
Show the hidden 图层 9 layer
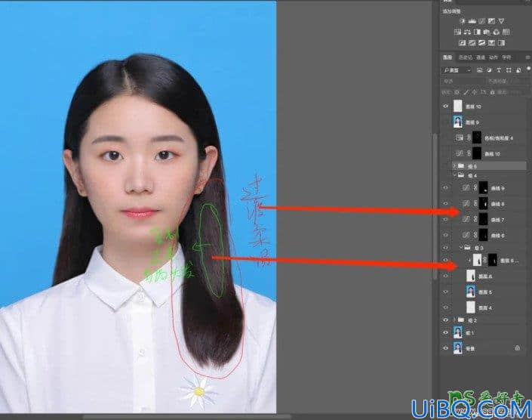[x=445, y=122]
